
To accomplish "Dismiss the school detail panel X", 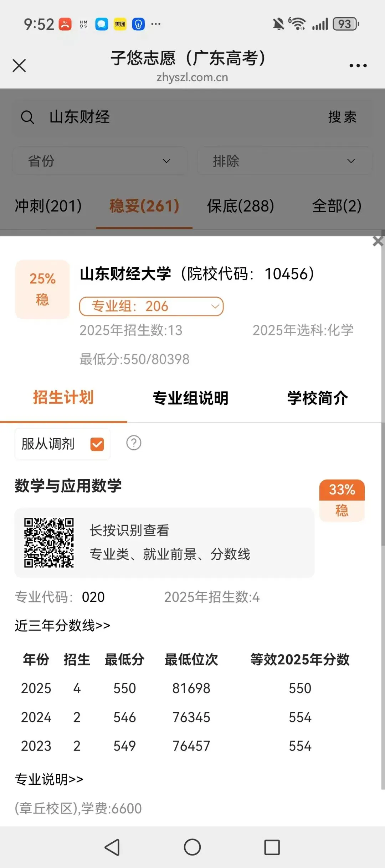I will tap(378, 241).
